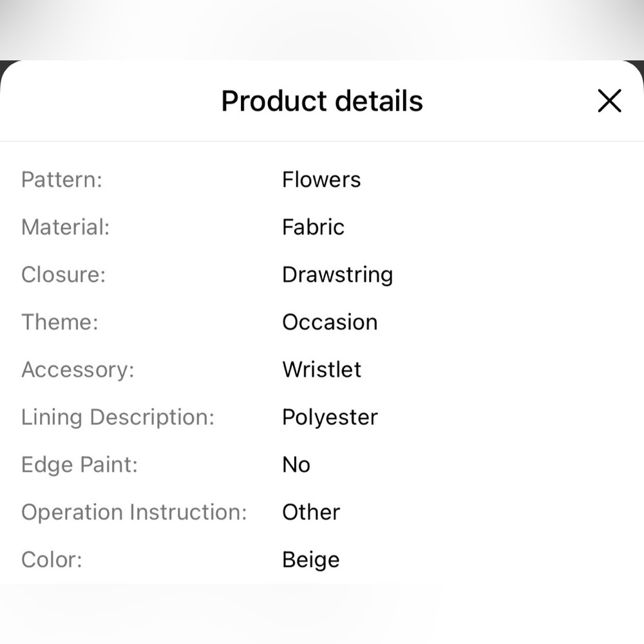644x644 pixels.
Task: Tap the Drawstring closure value
Action: pos(337,275)
